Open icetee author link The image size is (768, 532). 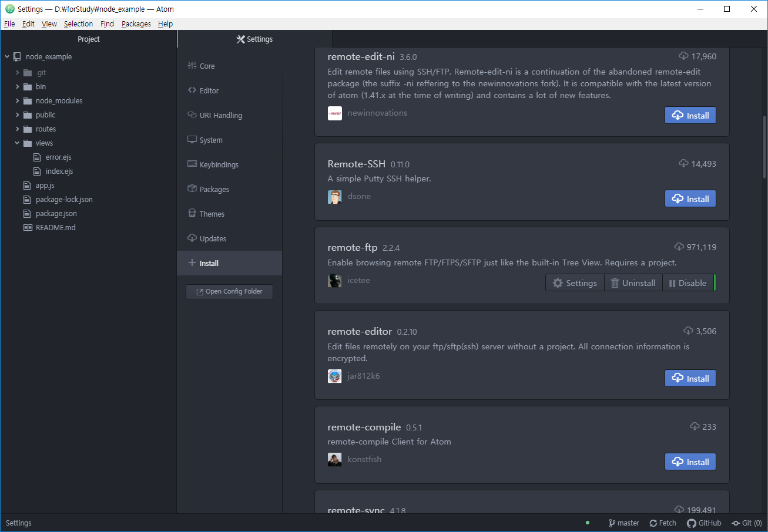tap(358, 280)
